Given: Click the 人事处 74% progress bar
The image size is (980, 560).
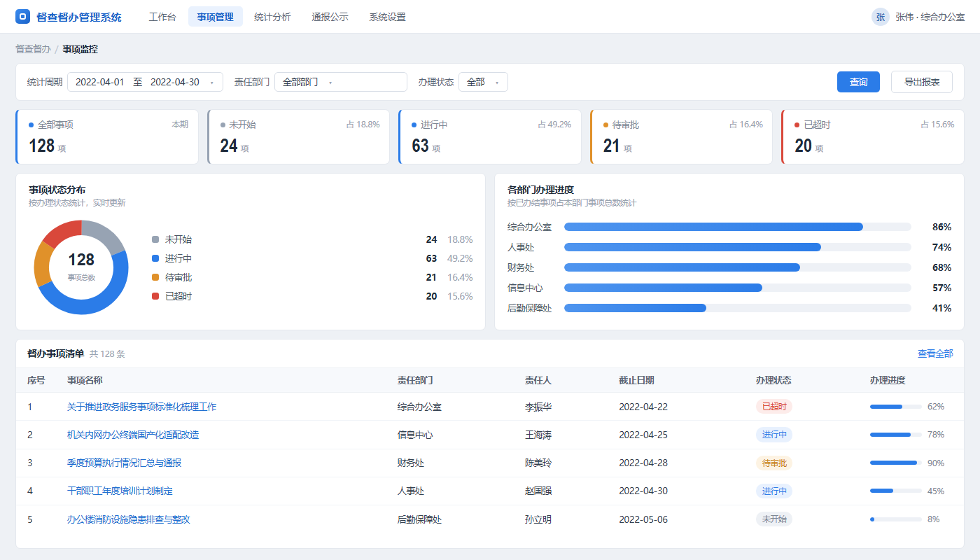Looking at the screenshot, I should point(738,247).
